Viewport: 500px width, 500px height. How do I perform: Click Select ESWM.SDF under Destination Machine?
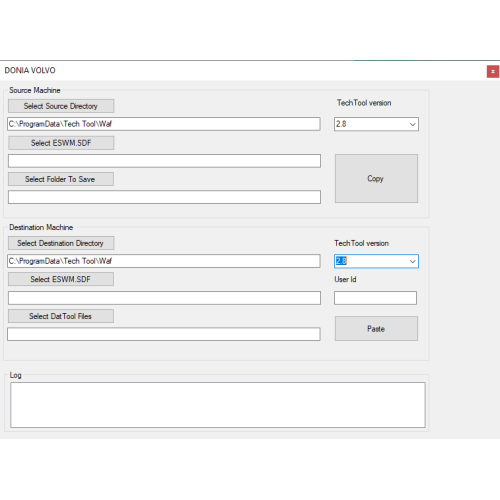(61, 279)
